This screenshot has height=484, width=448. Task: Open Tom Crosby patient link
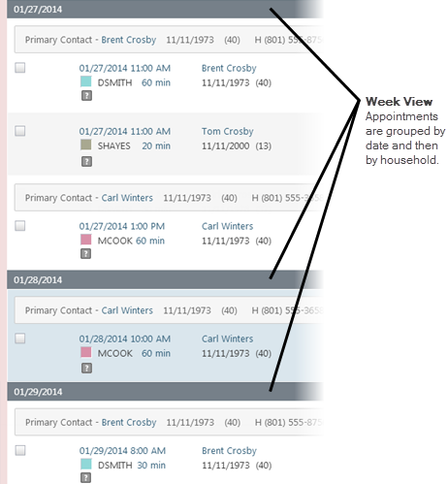228,131
